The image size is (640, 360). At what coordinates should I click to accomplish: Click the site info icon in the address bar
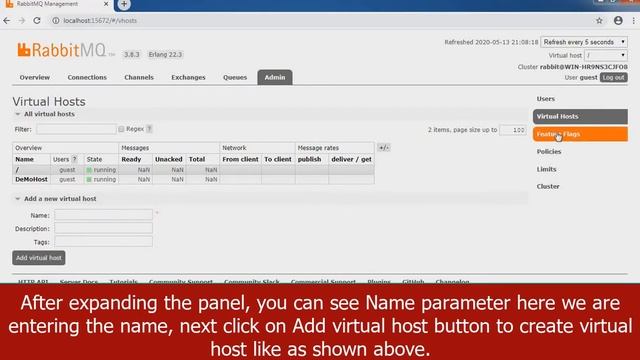tap(56, 20)
